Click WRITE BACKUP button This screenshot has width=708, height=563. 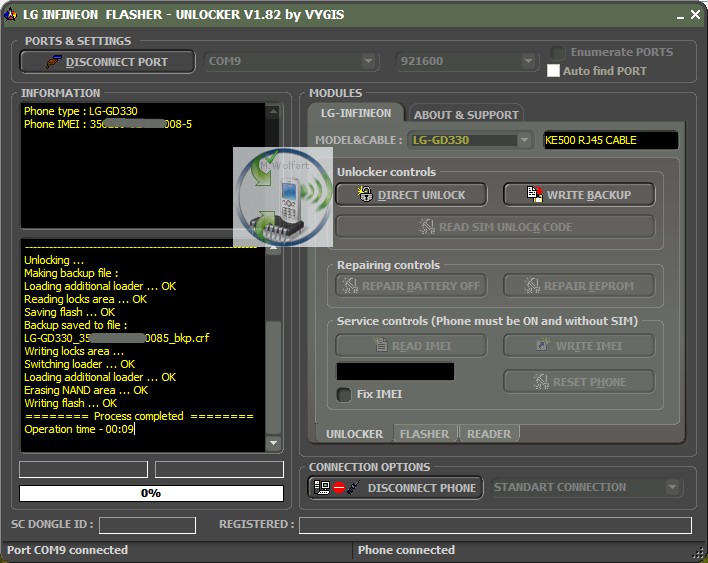(579, 195)
